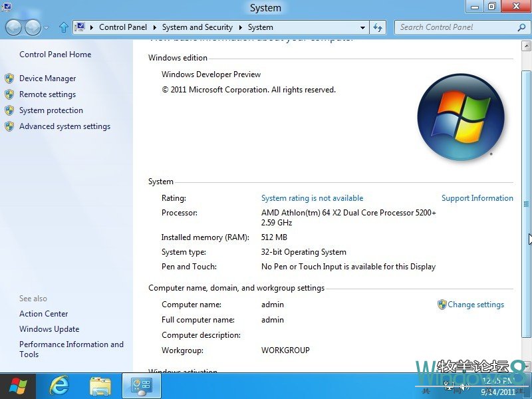Click shield icon beside System protection
Image resolution: width=532 pixels, height=399 pixels.
tap(9, 110)
